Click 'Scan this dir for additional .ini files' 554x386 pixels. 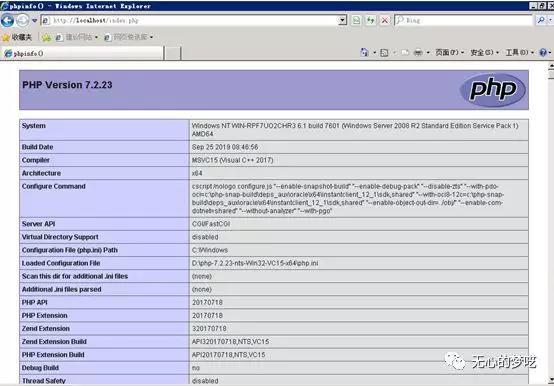75,276
